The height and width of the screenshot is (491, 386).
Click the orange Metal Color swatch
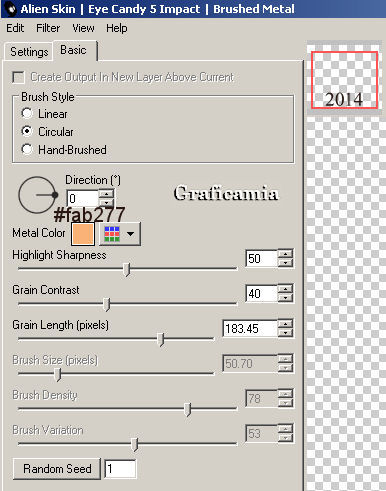click(83, 234)
